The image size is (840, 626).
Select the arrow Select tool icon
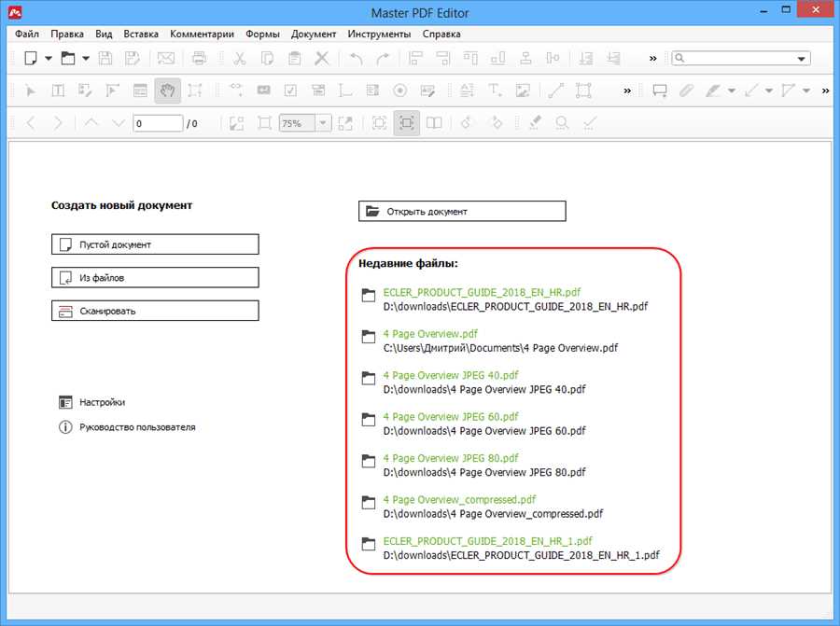(x=31, y=90)
